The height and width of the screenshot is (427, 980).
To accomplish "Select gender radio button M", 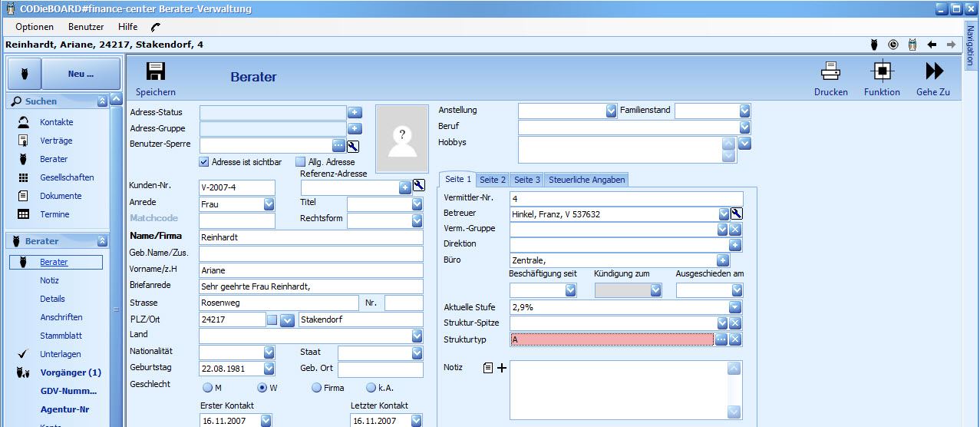I will 207,388.
